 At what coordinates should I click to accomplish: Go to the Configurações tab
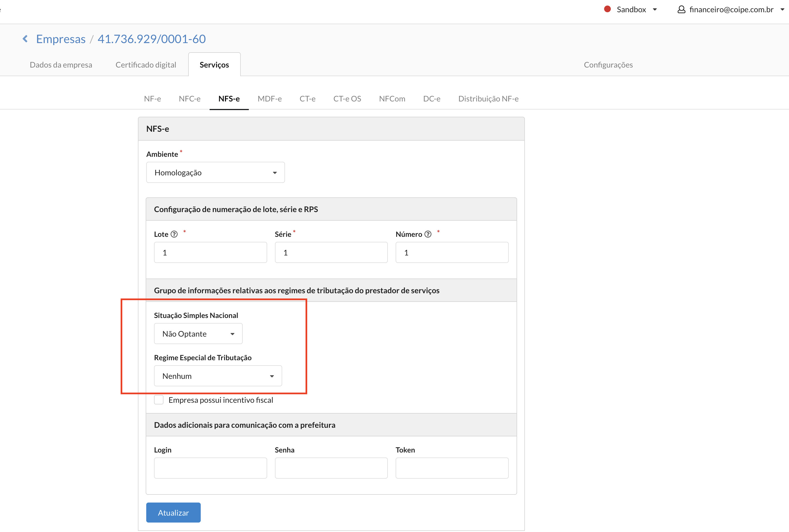coord(608,64)
